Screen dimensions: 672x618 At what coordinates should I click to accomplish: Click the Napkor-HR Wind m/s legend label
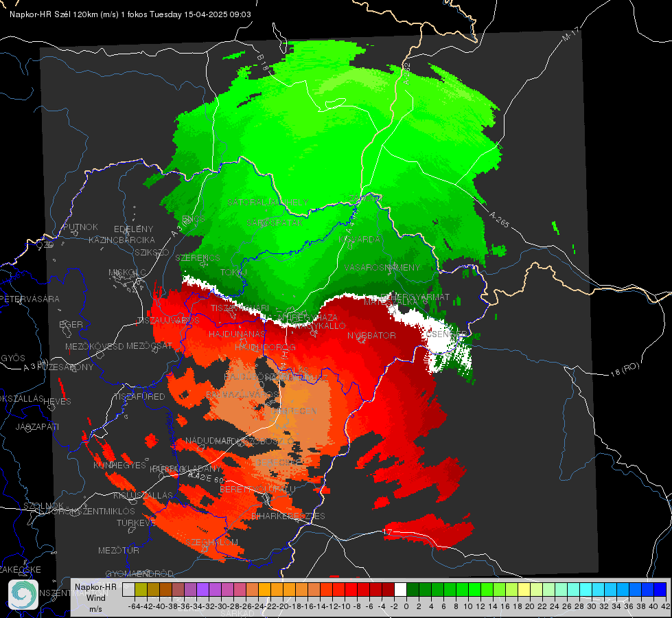point(95,597)
